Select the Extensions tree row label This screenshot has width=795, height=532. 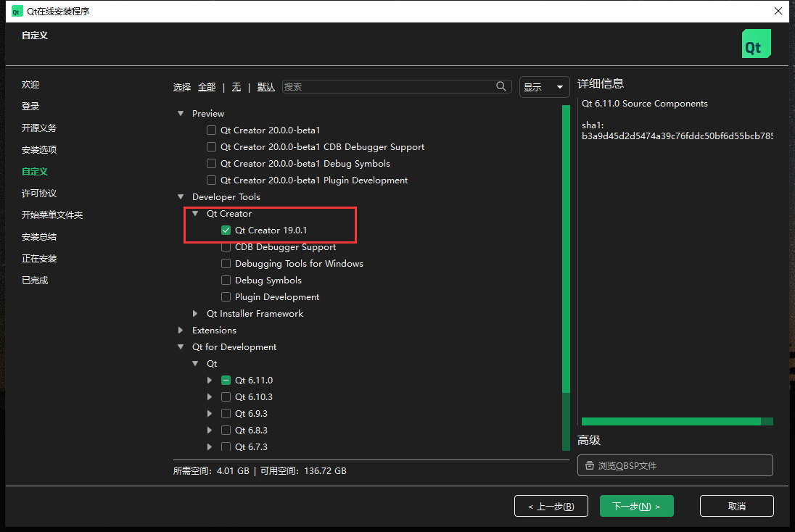[214, 331]
